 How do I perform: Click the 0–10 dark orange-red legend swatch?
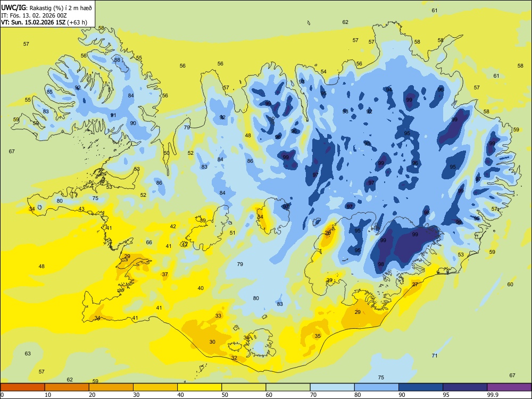[22, 387]
